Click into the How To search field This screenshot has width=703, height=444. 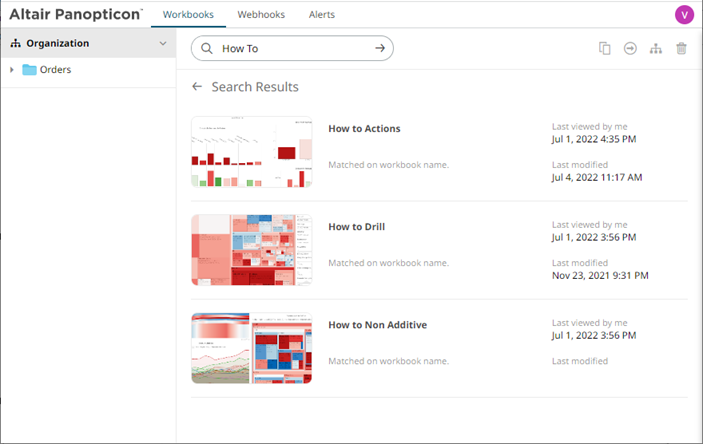[290, 48]
